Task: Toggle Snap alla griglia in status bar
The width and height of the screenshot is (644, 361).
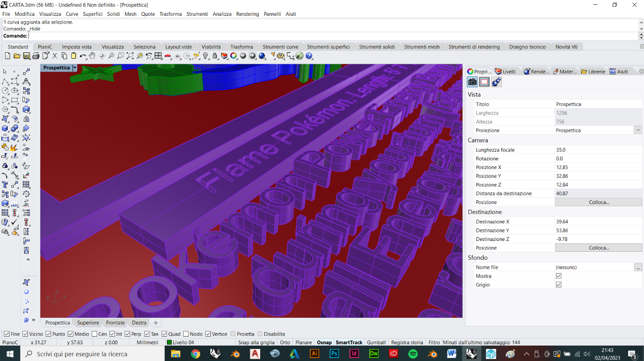Action: tap(256, 343)
